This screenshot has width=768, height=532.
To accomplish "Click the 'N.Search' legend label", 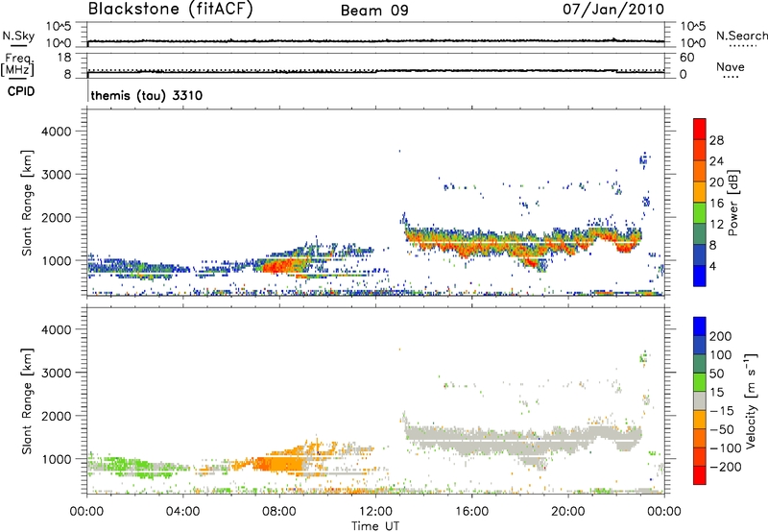I will coord(741,36).
